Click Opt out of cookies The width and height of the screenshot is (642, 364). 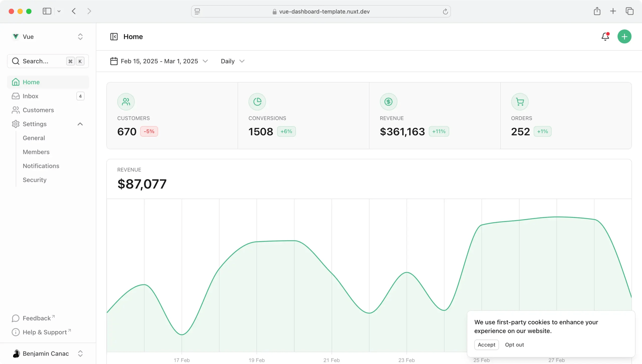(514, 345)
